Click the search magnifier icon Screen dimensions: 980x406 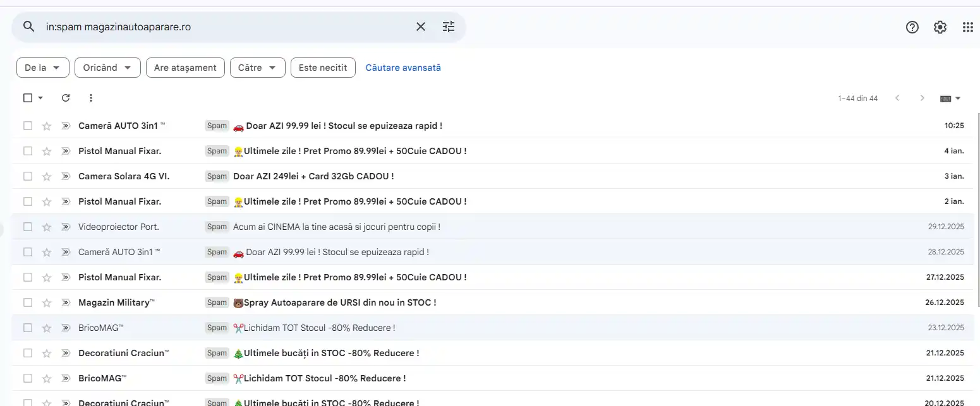click(28, 27)
